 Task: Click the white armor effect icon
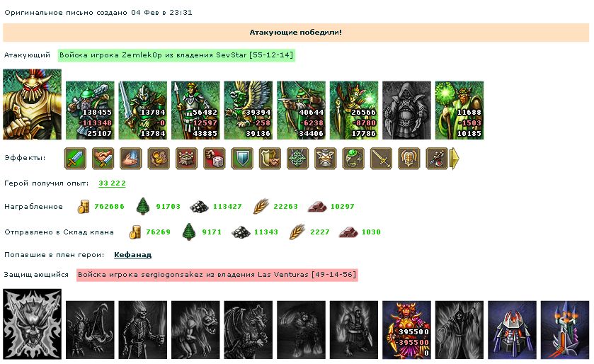click(326, 158)
